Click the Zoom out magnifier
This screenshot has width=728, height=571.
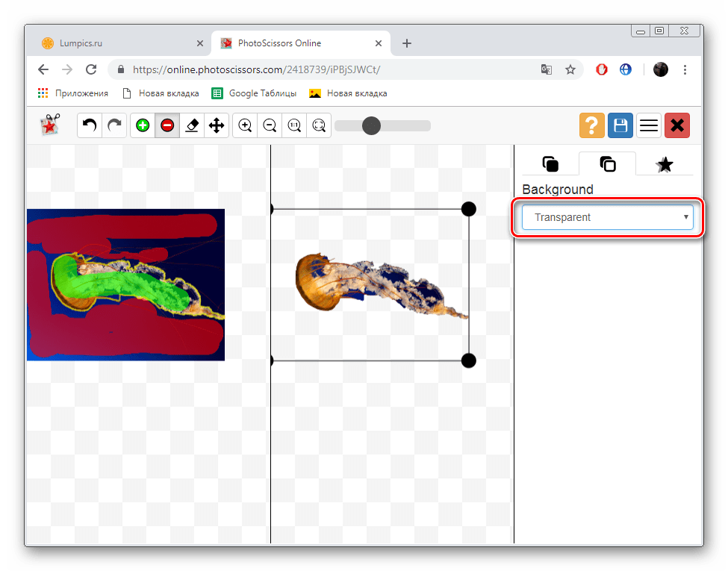(x=270, y=125)
